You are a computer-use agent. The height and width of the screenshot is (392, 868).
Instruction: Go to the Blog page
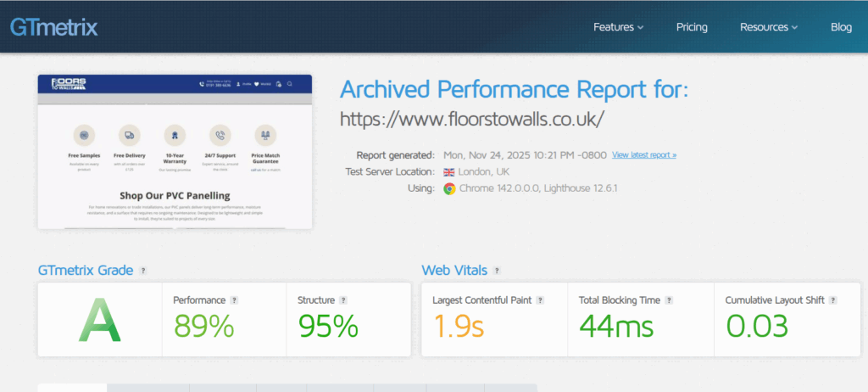841,27
